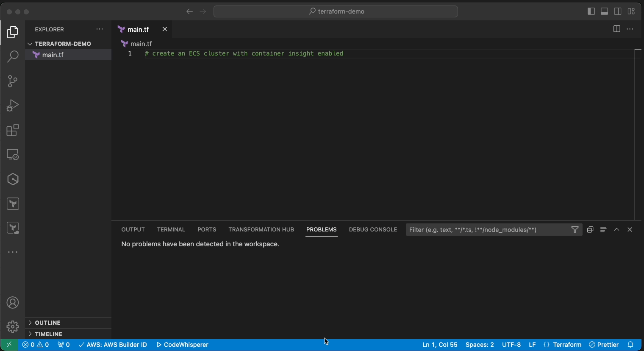Open the Search view in the sidebar
644x351 pixels.
12,56
